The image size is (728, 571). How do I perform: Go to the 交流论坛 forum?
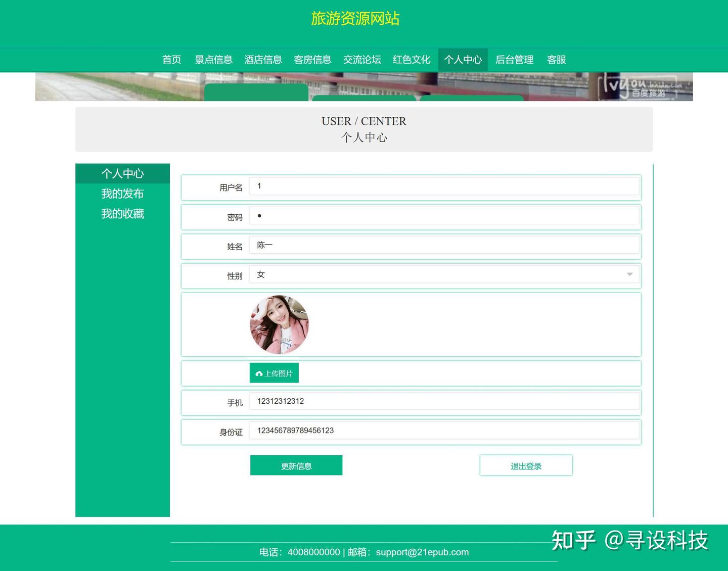click(361, 60)
